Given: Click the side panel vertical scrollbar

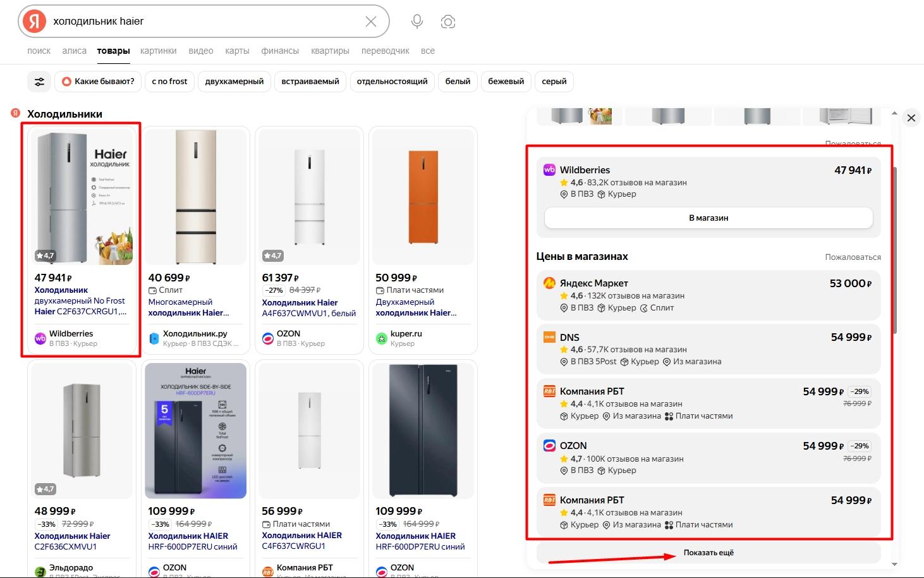Looking at the screenshot, I should [x=894, y=250].
